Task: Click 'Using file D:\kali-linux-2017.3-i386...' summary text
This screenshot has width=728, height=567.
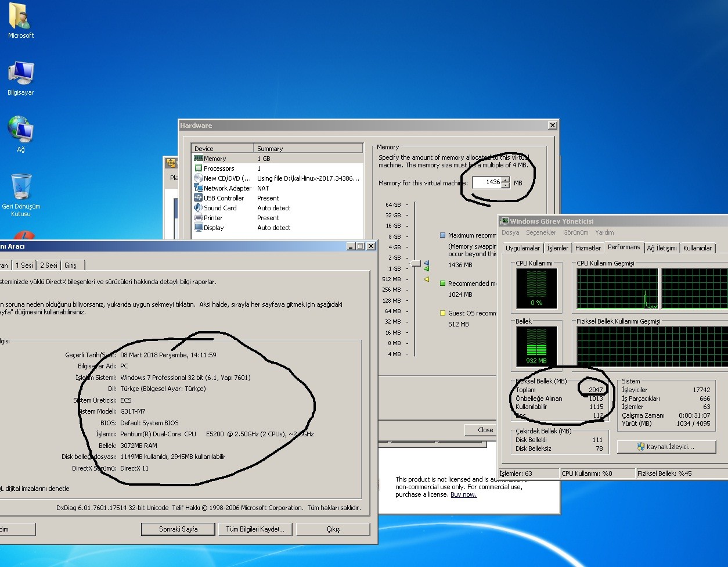Action: tap(308, 178)
